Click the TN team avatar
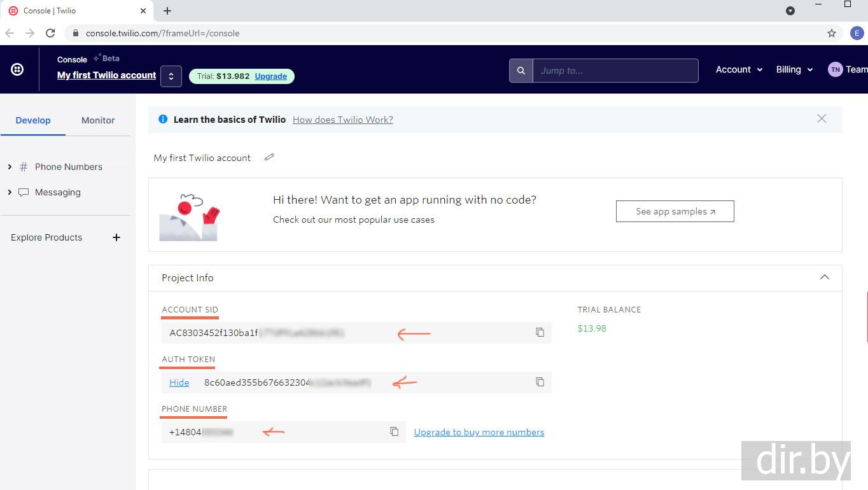The image size is (868, 490). pos(835,69)
